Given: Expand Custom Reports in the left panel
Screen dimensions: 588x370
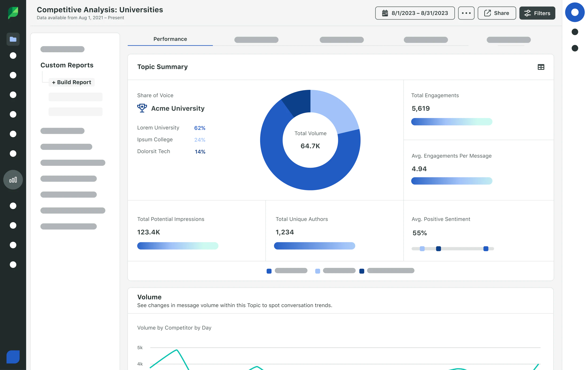Looking at the screenshot, I should coord(67,65).
